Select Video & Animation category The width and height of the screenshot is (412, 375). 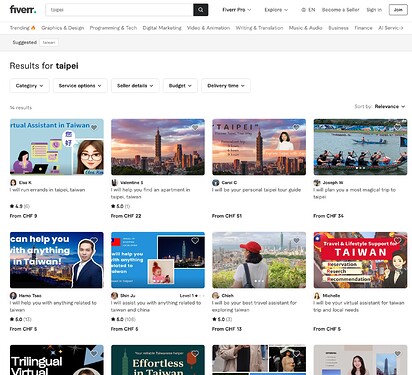(208, 28)
